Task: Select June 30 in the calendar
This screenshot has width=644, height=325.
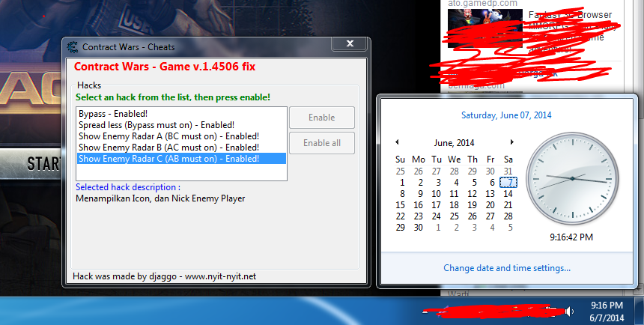Action: (x=418, y=227)
